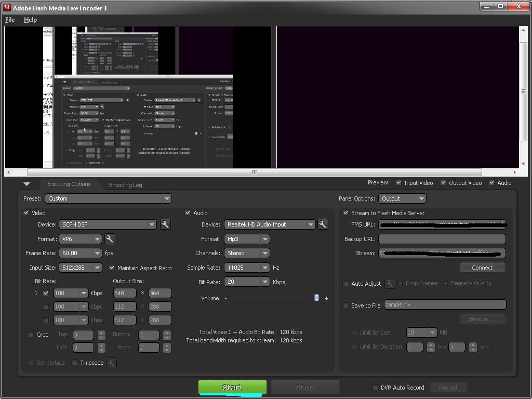Click preview scroll up arrow
This screenshot has width=532, height=399.
click(x=523, y=30)
